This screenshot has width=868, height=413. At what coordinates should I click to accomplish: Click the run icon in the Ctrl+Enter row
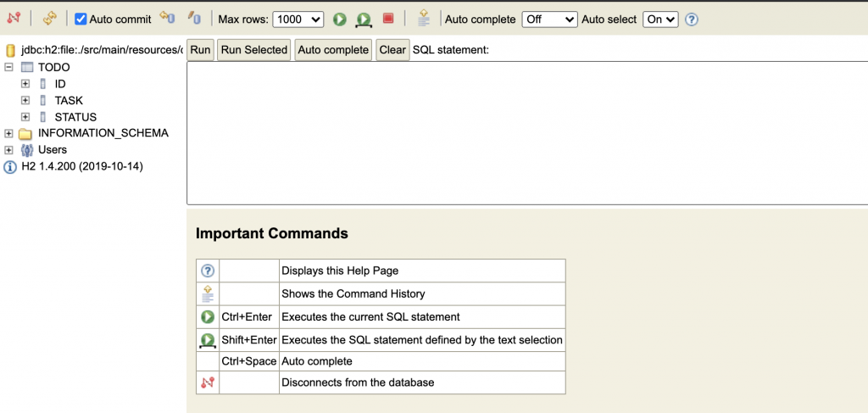point(208,317)
